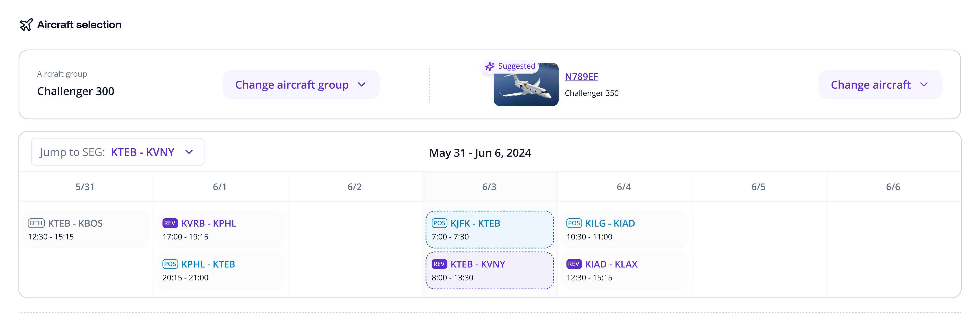Click the REV badge on KVRB - KPHL
The image size is (980, 316).
click(x=170, y=223)
